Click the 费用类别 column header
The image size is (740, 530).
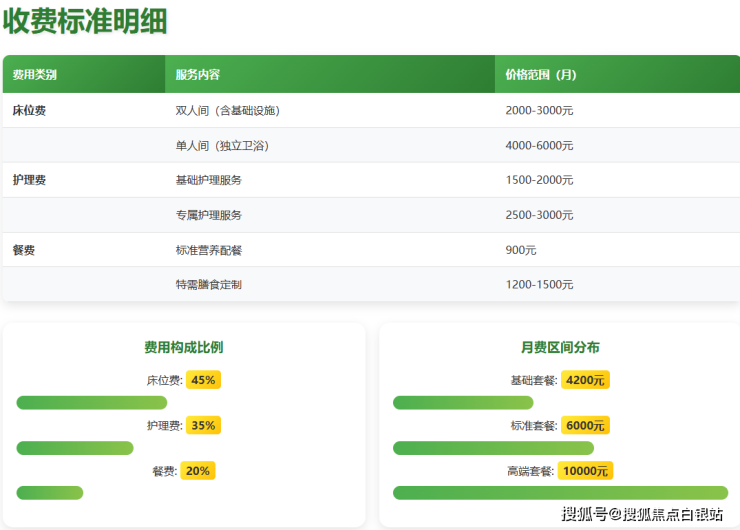(x=35, y=75)
